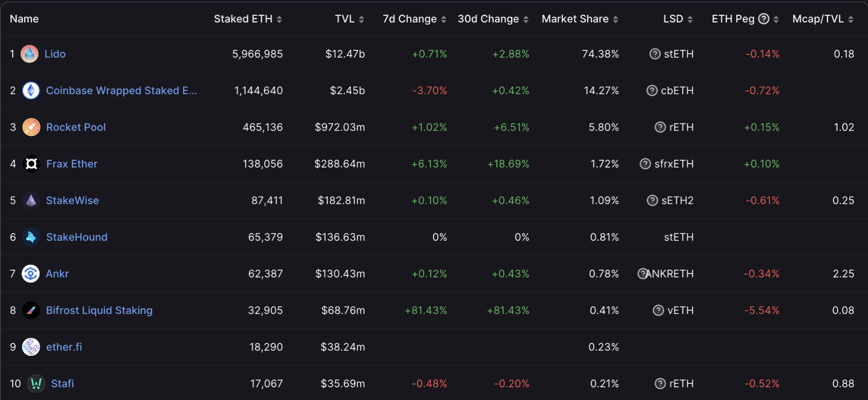868x400 pixels.
Task: Click the Ankr logo icon
Action: (x=31, y=274)
